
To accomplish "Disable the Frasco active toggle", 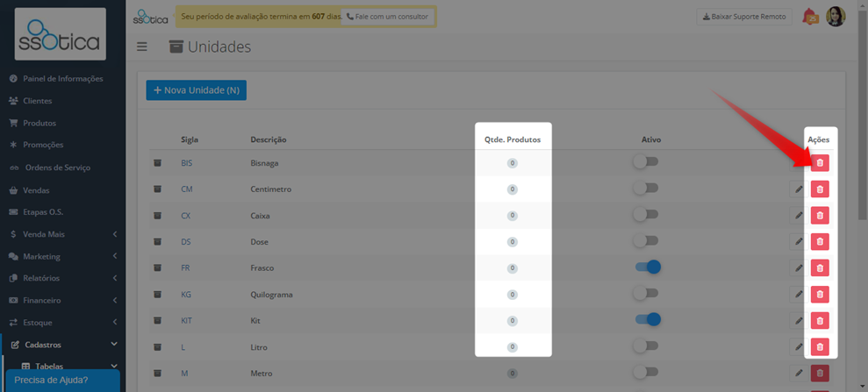I will [648, 267].
